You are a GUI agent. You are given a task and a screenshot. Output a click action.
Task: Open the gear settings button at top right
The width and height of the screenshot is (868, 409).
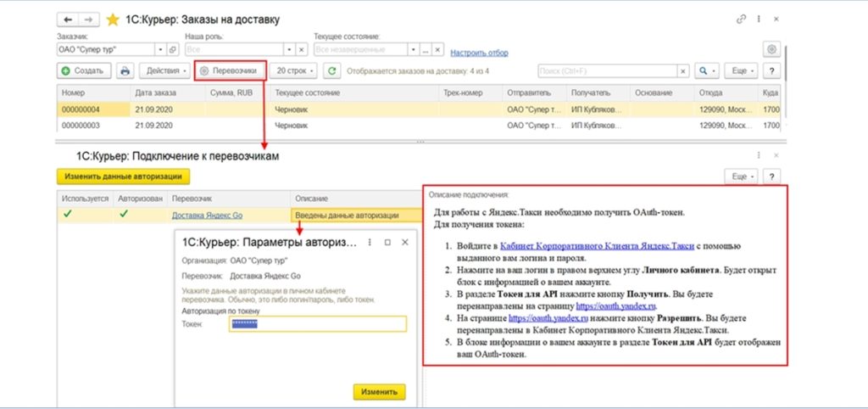[x=771, y=49]
